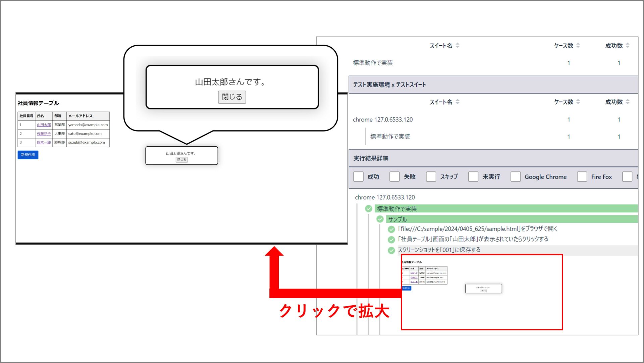Click the 新規作成 button

tap(28, 155)
